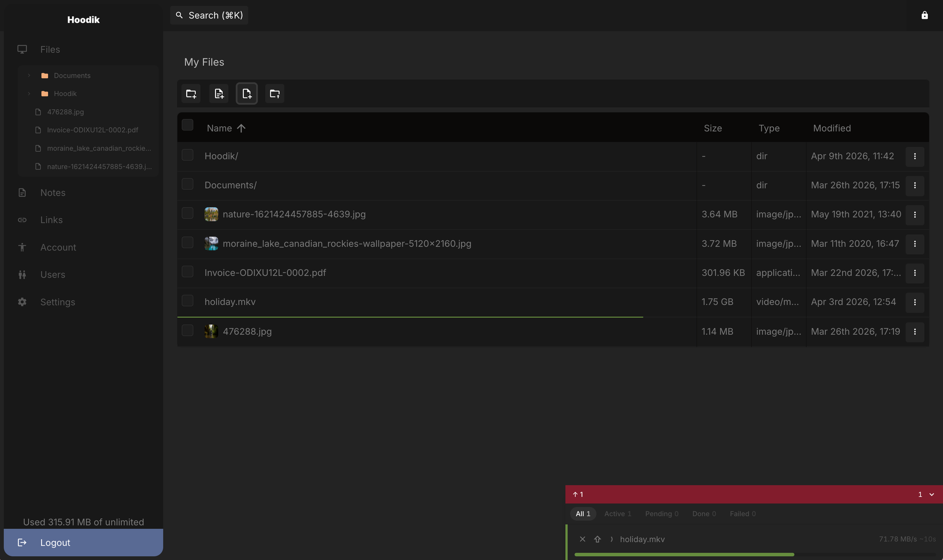Click the nature-1621424457885 image thumbnail
This screenshot has width=943, height=560.
(211, 214)
